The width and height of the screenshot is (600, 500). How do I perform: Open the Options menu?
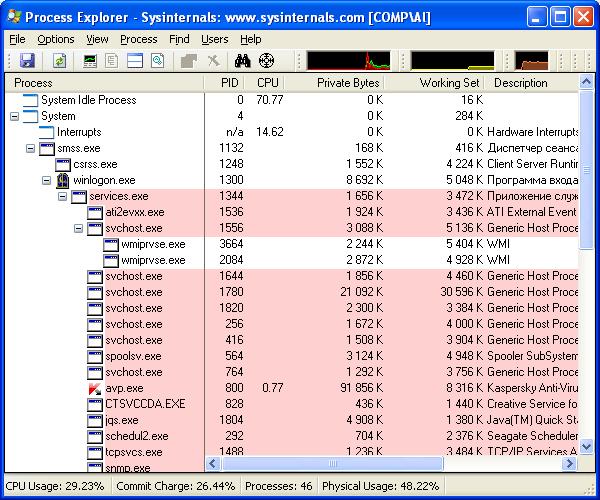pyautogui.click(x=56, y=39)
